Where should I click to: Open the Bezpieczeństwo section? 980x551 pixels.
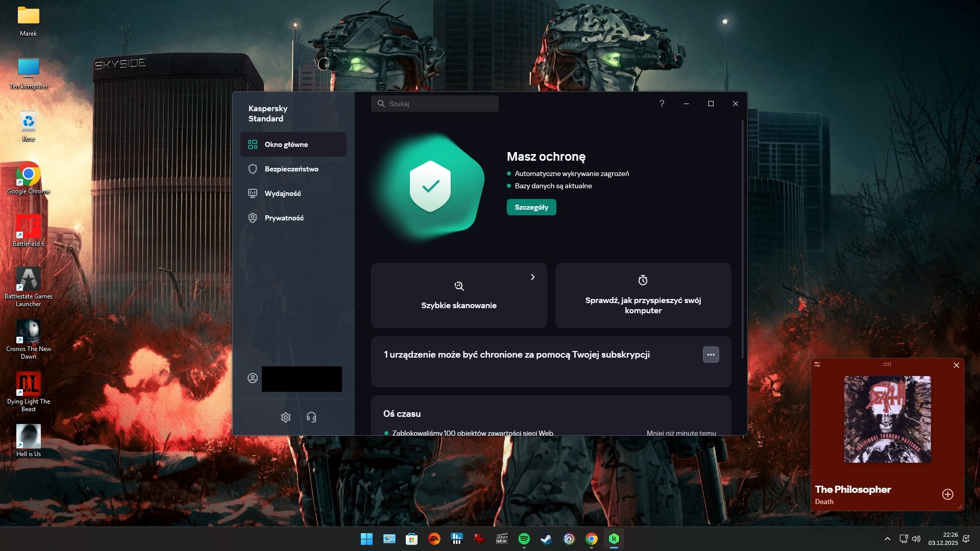(291, 169)
